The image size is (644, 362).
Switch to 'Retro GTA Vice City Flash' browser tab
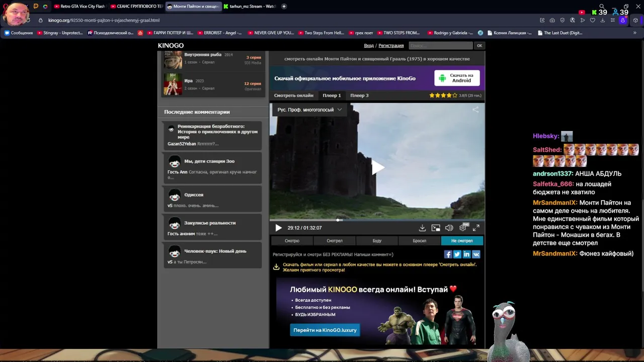point(79,7)
